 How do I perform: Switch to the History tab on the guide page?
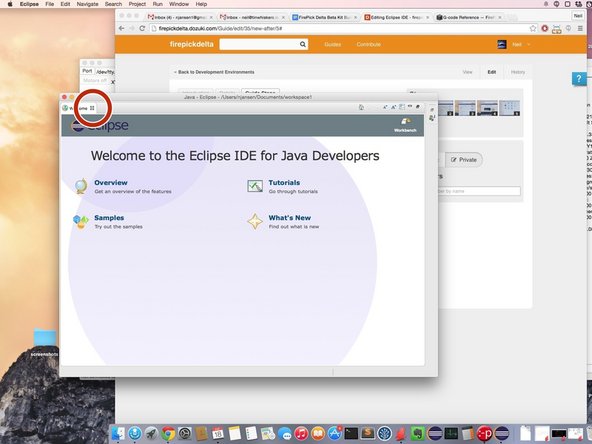518,72
